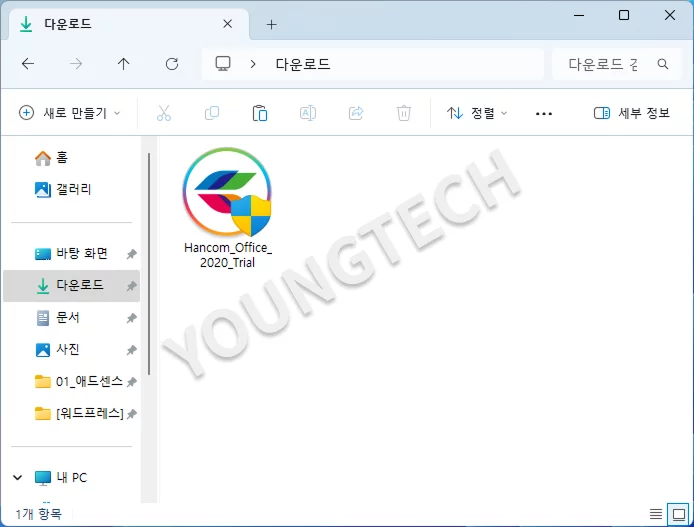694x527 pixels.
Task: Click the search magnifier icon
Action: tap(663, 64)
